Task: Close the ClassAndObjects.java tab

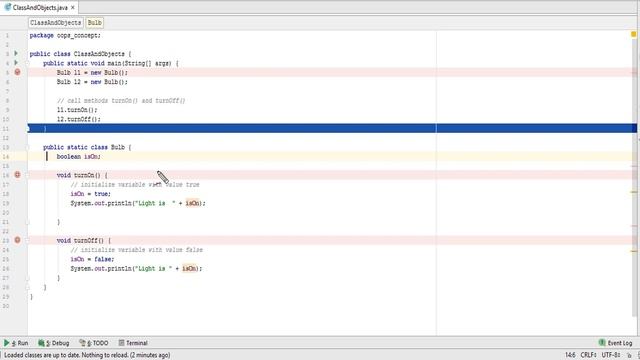Action: click(73, 7)
